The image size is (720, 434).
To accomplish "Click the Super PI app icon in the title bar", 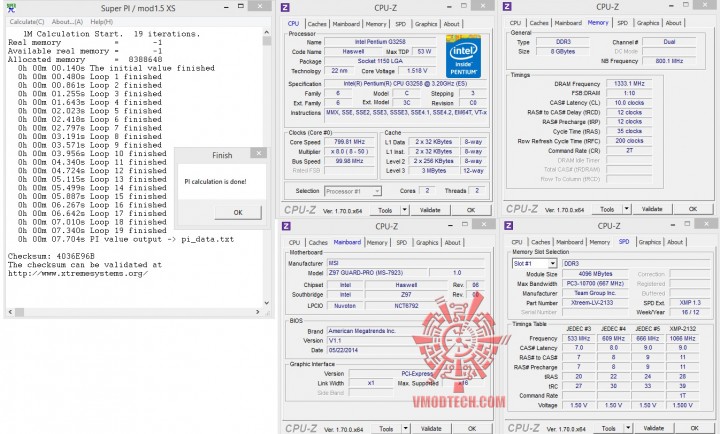I will click(x=11, y=8).
